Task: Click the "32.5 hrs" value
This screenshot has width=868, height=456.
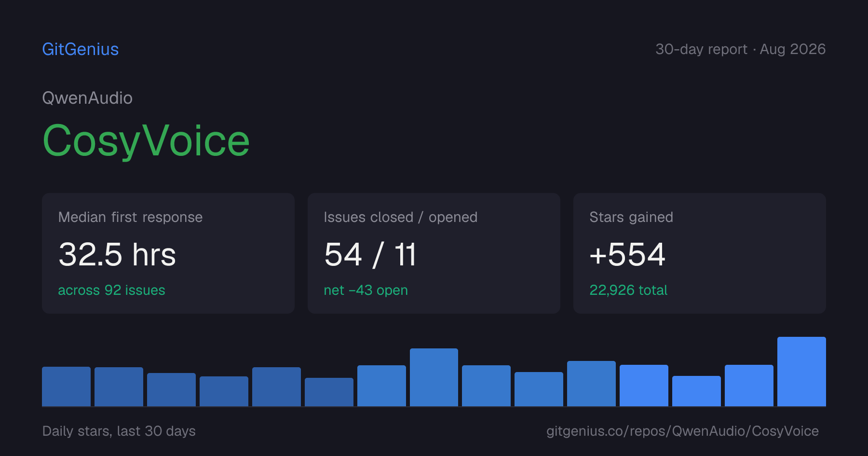Action: click(x=117, y=254)
